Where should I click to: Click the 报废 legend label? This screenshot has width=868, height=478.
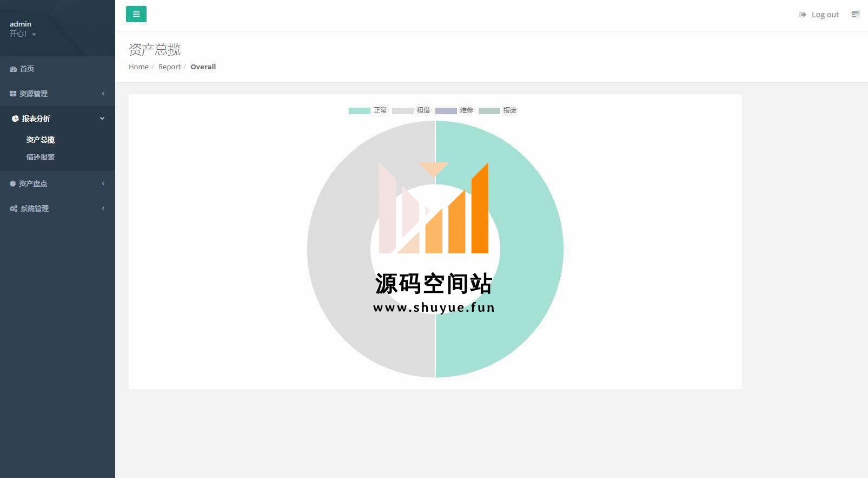[x=510, y=110]
